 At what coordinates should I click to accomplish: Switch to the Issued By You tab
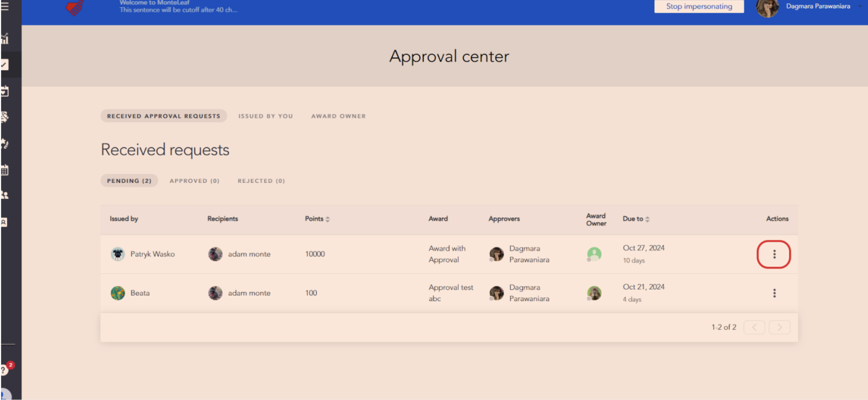click(265, 116)
